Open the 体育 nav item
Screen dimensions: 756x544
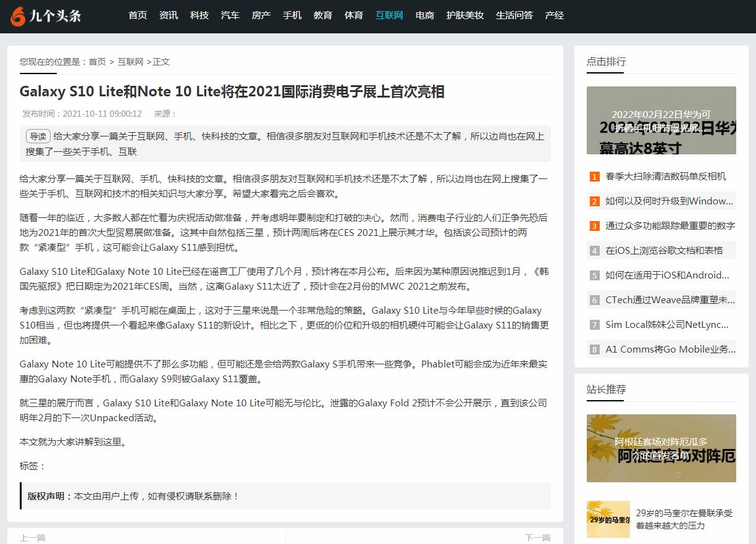point(354,15)
